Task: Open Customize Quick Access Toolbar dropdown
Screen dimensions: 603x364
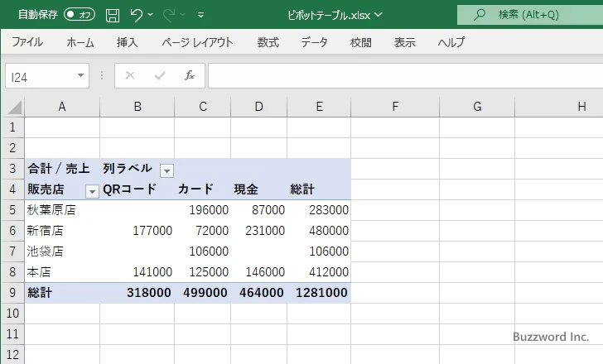Action: pyautogui.click(x=200, y=15)
